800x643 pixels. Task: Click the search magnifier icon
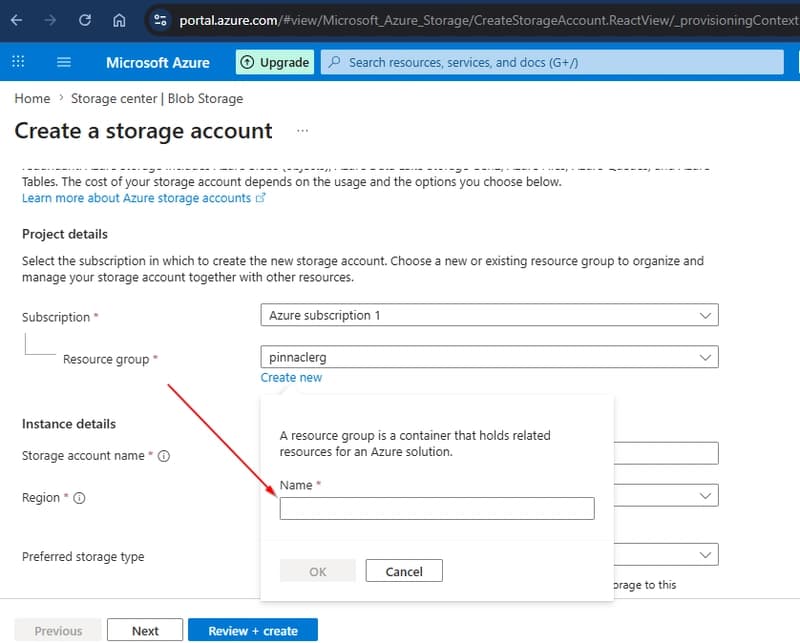pyautogui.click(x=335, y=62)
